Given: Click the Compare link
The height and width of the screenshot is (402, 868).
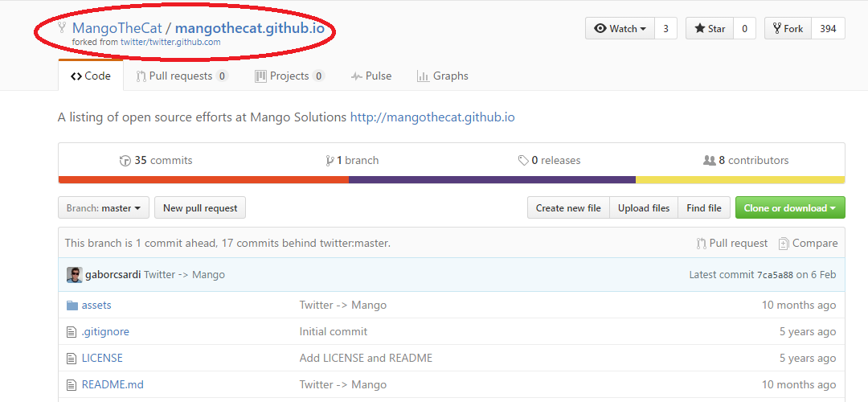Looking at the screenshot, I should click(809, 243).
